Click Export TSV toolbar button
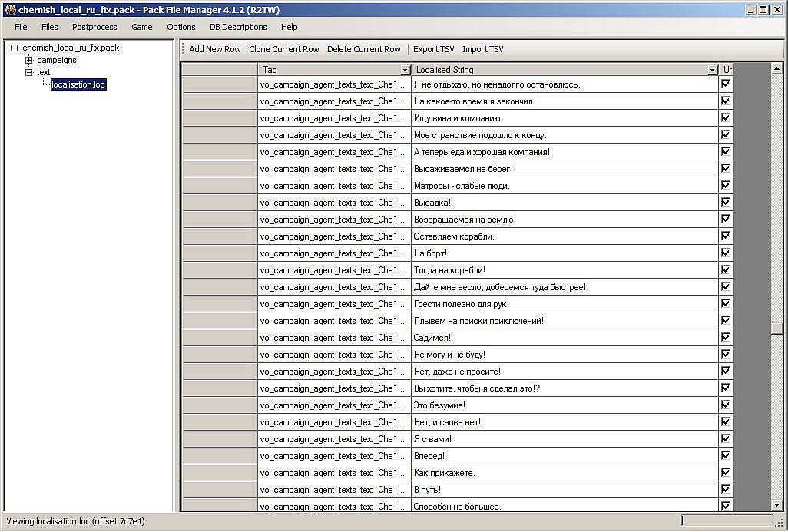Screen dimensions: 788x532 point(433,49)
